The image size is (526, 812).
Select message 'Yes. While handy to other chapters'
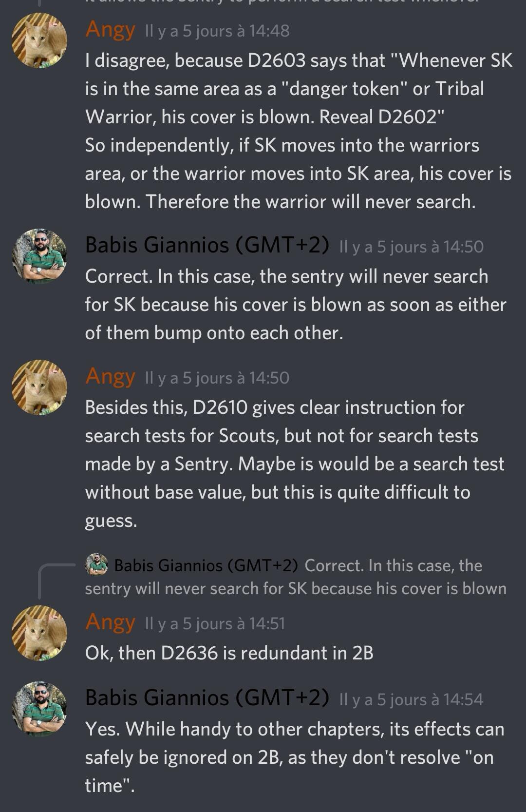point(295,757)
